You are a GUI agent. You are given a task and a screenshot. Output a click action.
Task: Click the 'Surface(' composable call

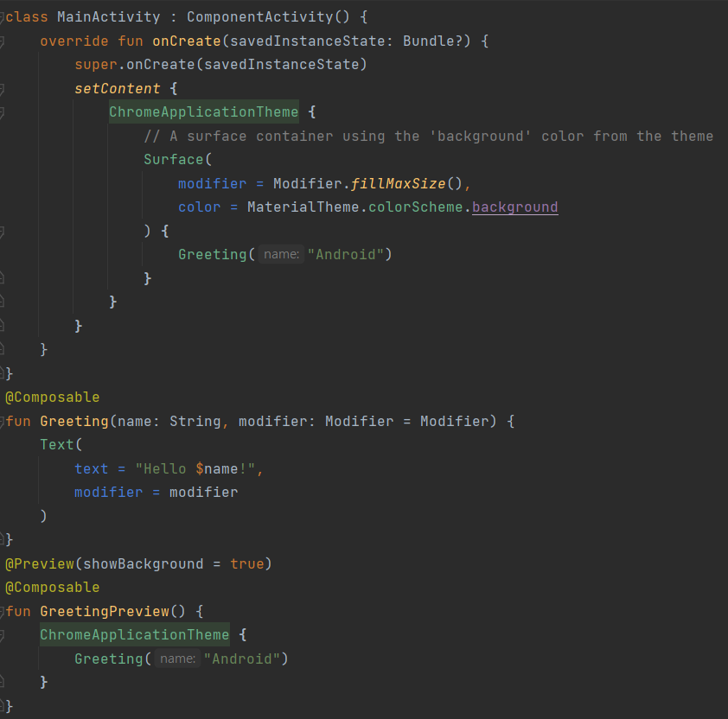click(177, 159)
